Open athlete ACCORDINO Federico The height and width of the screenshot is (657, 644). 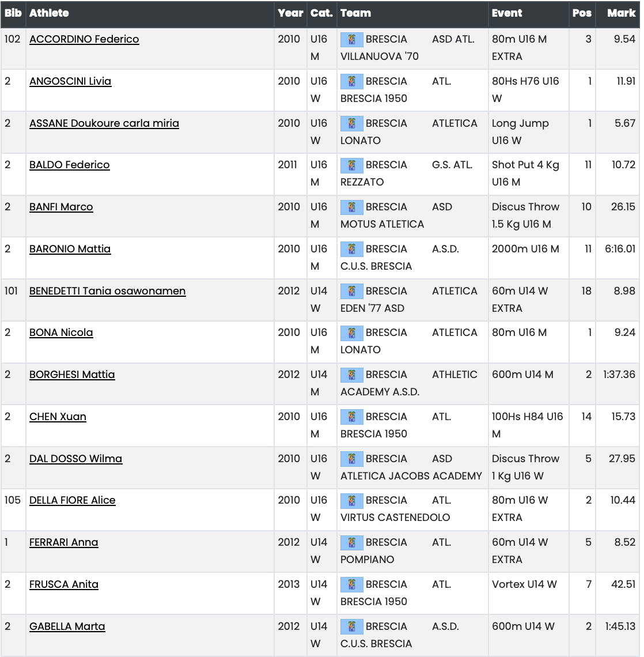coord(84,39)
